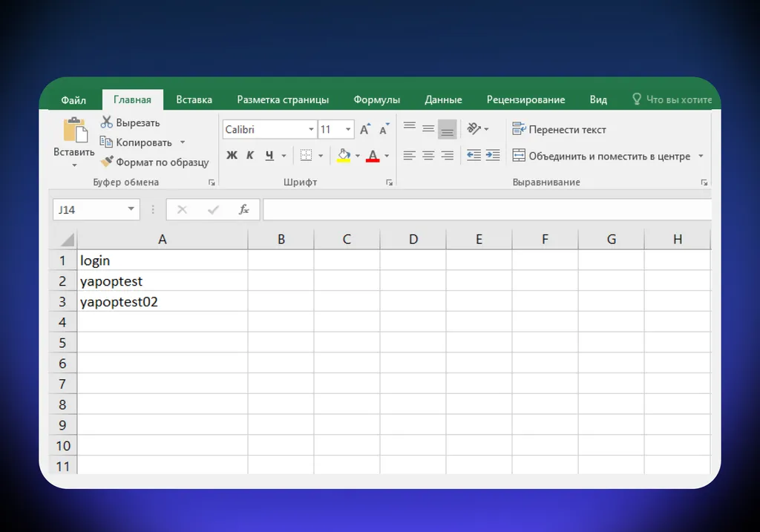Open Формулы tab

coord(376,100)
